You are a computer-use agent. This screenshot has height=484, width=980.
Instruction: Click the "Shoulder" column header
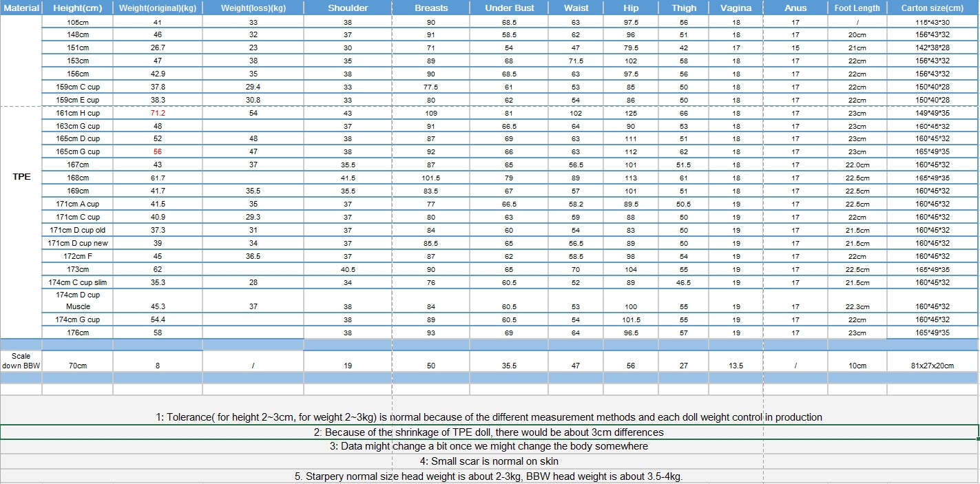pos(348,8)
